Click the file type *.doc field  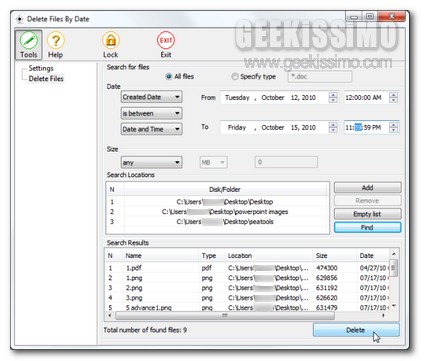point(320,77)
